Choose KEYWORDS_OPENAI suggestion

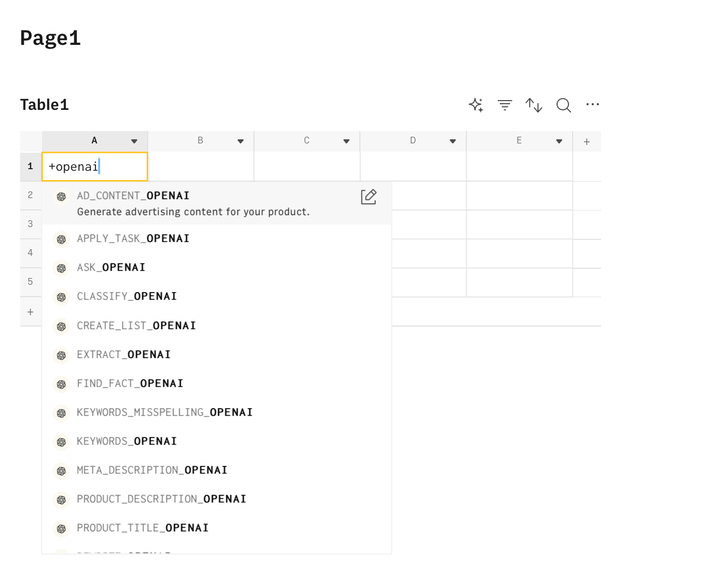[216, 442]
